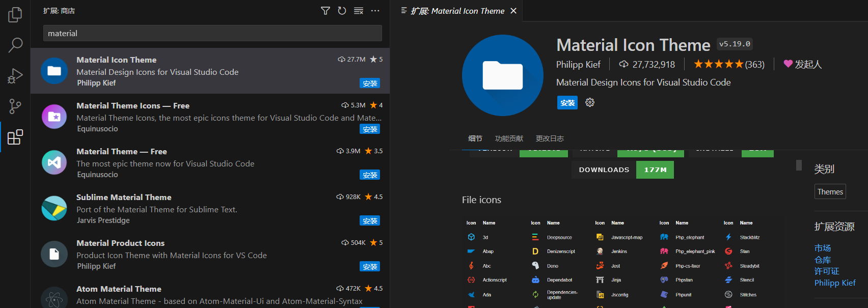Image resolution: width=868 pixels, height=308 pixels.
Task: Click the Themes category tag
Action: pyautogui.click(x=830, y=191)
